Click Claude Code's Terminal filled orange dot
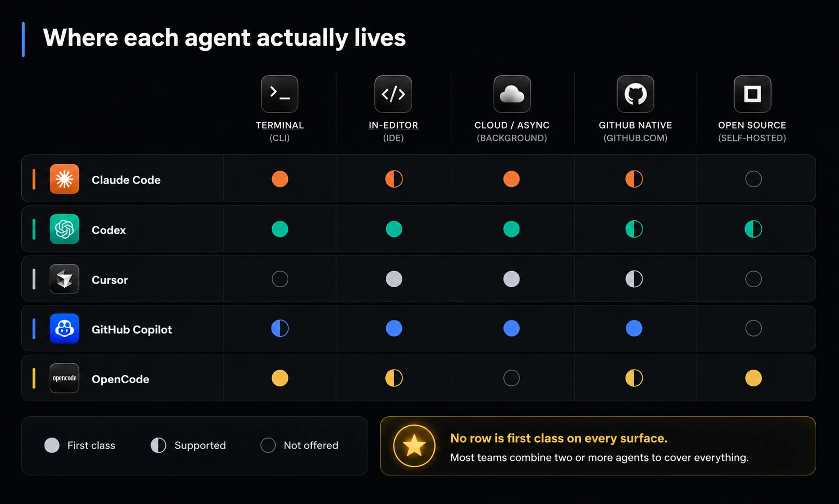 click(x=280, y=179)
